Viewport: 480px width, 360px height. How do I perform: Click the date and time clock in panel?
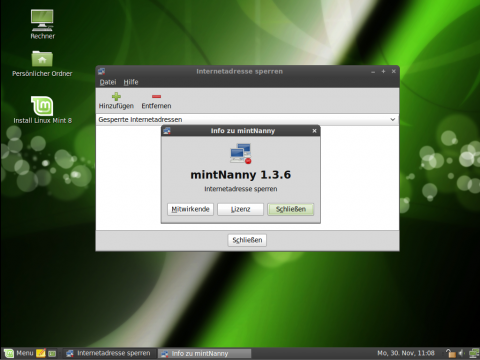click(x=406, y=353)
